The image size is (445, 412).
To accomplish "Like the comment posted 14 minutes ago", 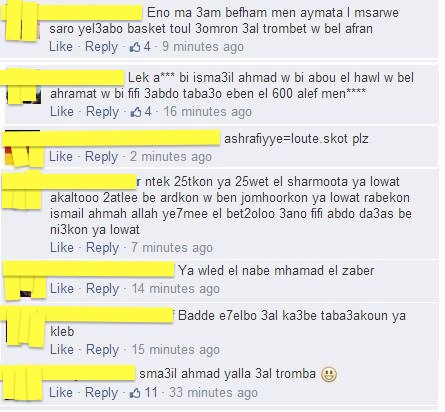I will 62,289.
